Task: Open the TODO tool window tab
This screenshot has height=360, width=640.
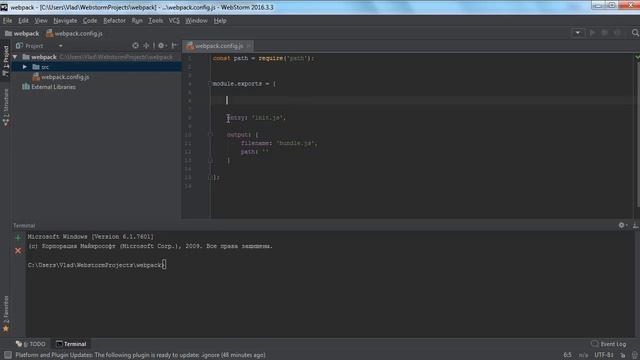Action: pos(31,344)
